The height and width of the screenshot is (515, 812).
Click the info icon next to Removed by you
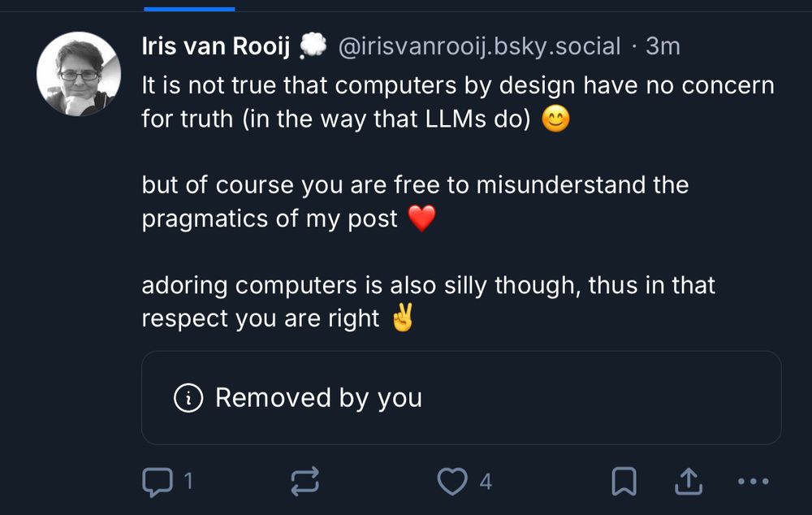pyautogui.click(x=189, y=398)
